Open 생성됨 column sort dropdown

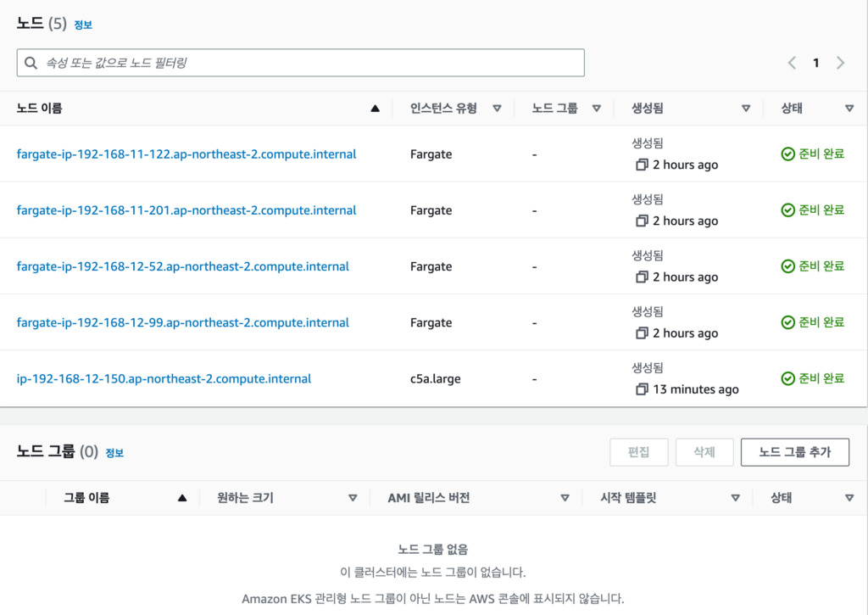coord(746,109)
